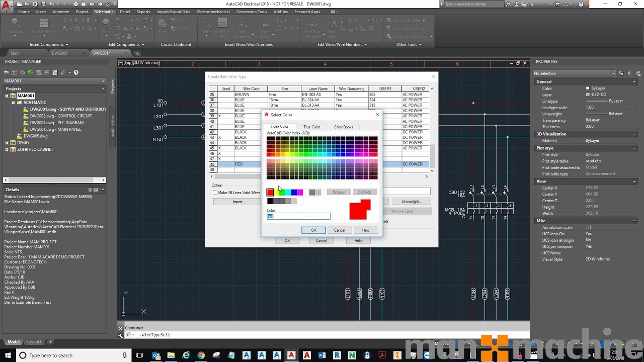Click the Multiple Bus tool
Image resolution: width=644 pixels, height=362 pixels.
coord(222,28)
